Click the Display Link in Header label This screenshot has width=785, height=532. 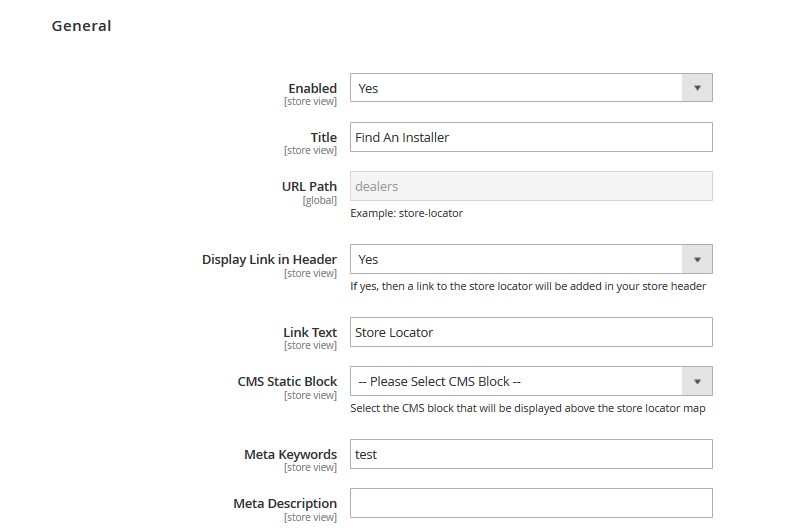click(269, 260)
